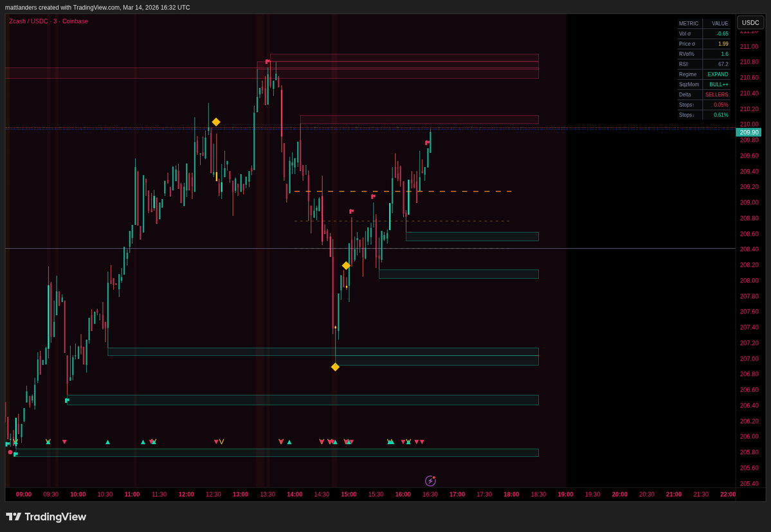
Task: Click the teal flag at the 205.80 zone start
Action: 15,454
